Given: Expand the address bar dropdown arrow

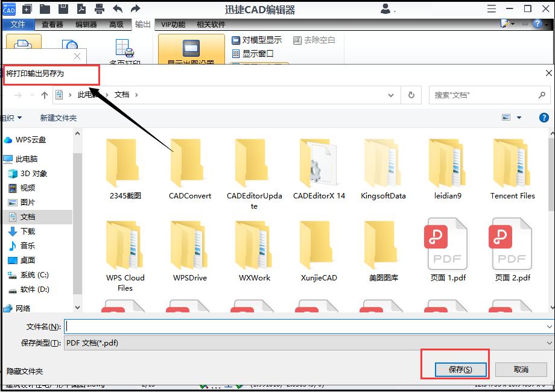Looking at the screenshot, I should (391, 95).
